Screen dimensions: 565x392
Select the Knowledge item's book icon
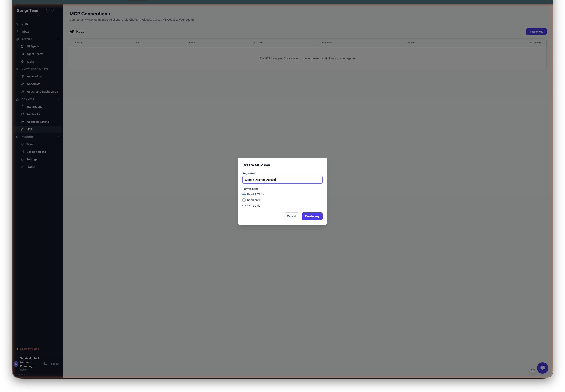(x=22, y=76)
